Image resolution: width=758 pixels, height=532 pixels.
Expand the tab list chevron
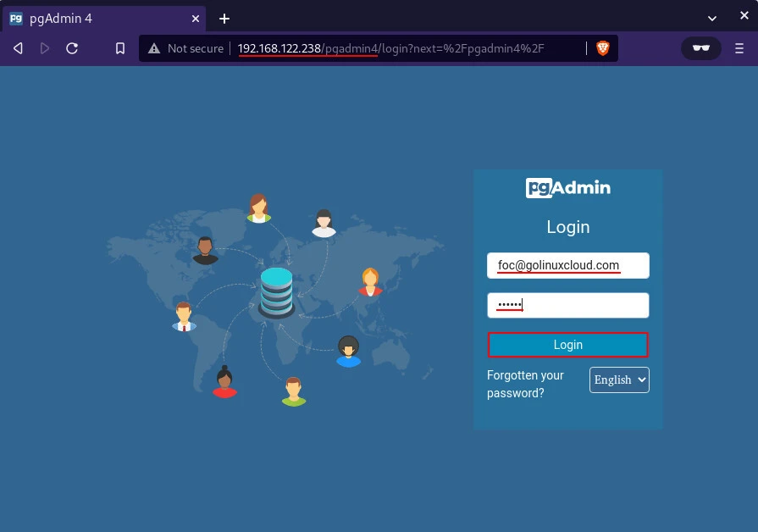coord(711,18)
